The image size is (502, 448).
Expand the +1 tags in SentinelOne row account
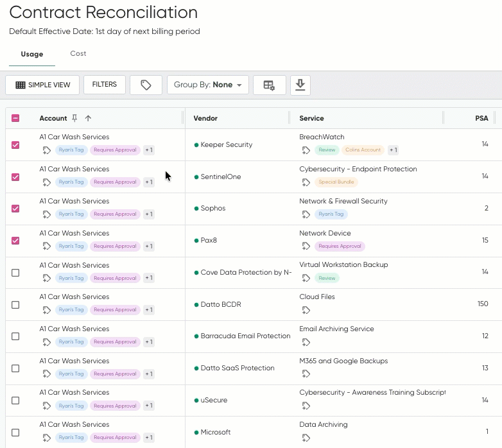pos(148,182)
